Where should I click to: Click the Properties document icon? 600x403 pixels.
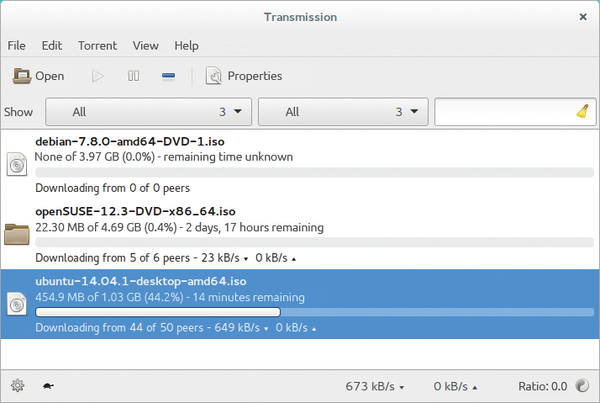(x=213, y=76)
